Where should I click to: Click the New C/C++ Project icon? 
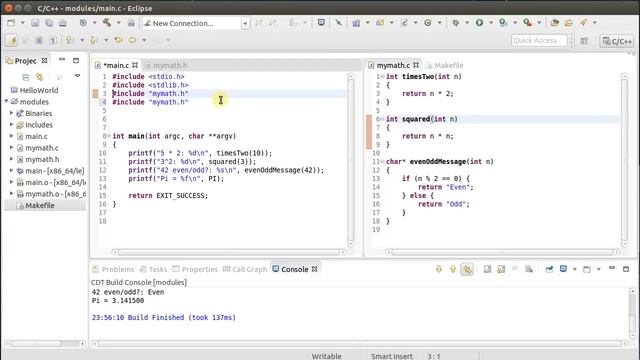[356, 23]
